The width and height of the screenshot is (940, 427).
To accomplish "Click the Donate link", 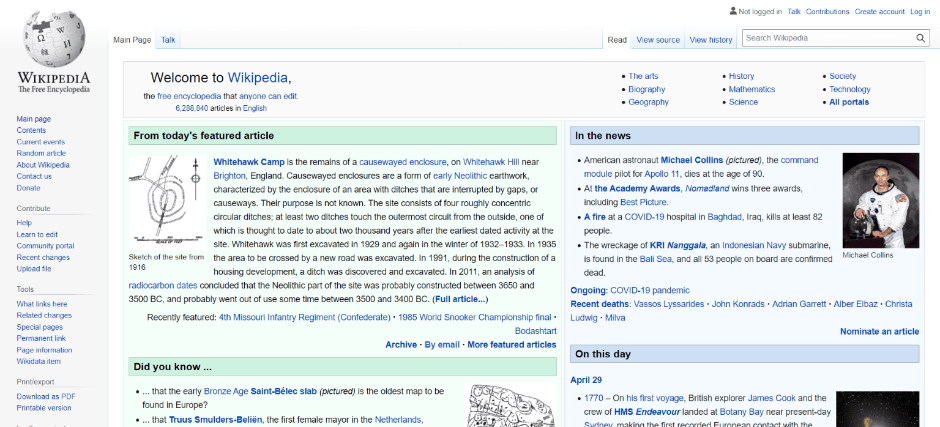I will click(28, 188).
